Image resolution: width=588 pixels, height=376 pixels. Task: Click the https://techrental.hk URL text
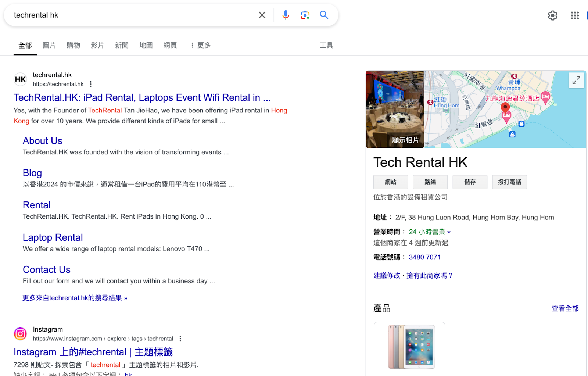[58, 84]
